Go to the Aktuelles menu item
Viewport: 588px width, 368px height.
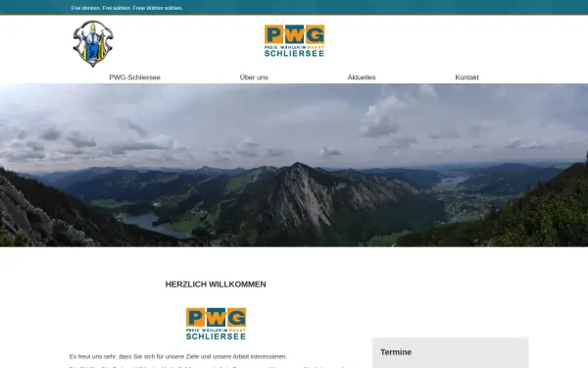click(362, 78)
